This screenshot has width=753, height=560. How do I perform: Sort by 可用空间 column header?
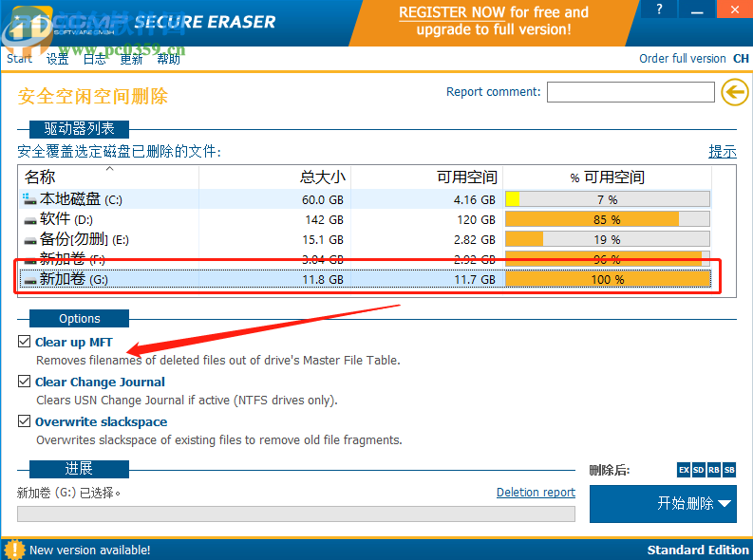(427, 177)
